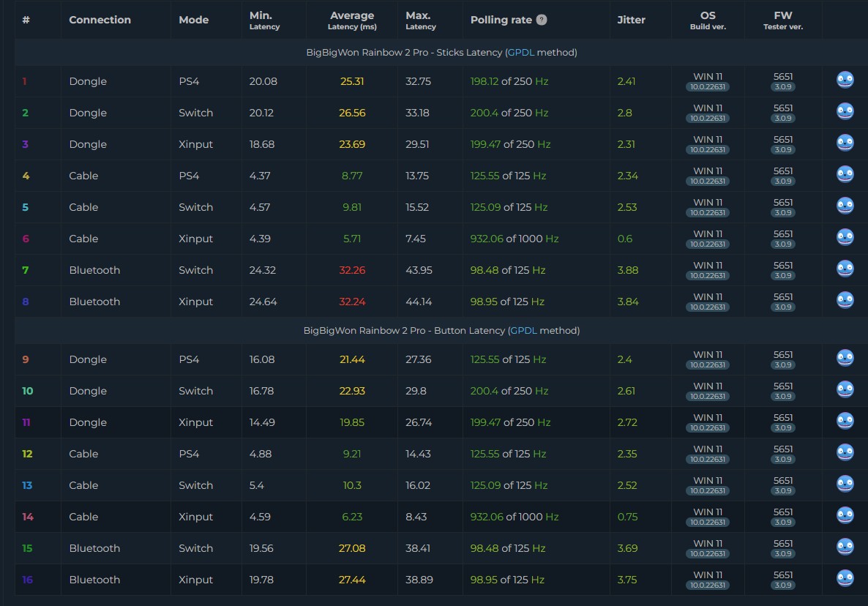
Task: Select average latency value 32.26
Action: coord(352,271)
